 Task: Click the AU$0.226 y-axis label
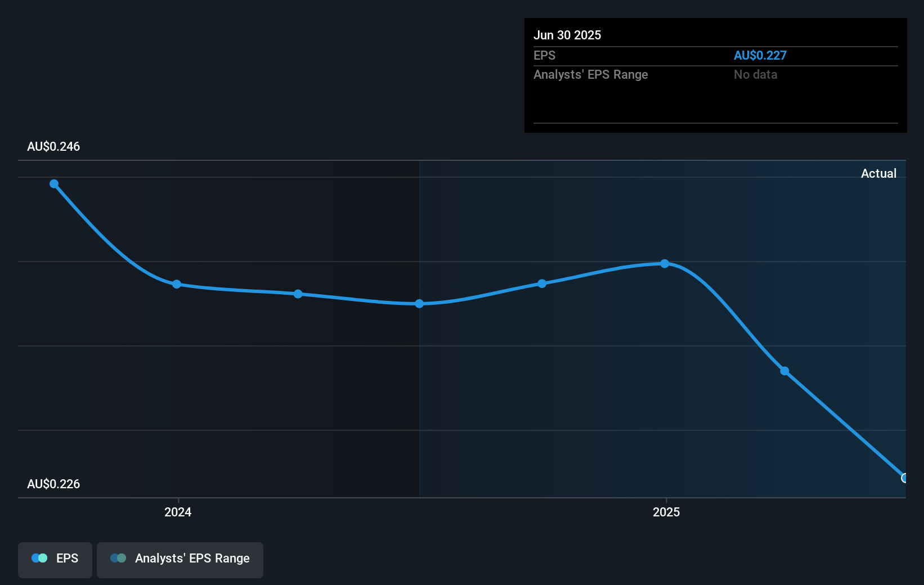tap(53, 484)
